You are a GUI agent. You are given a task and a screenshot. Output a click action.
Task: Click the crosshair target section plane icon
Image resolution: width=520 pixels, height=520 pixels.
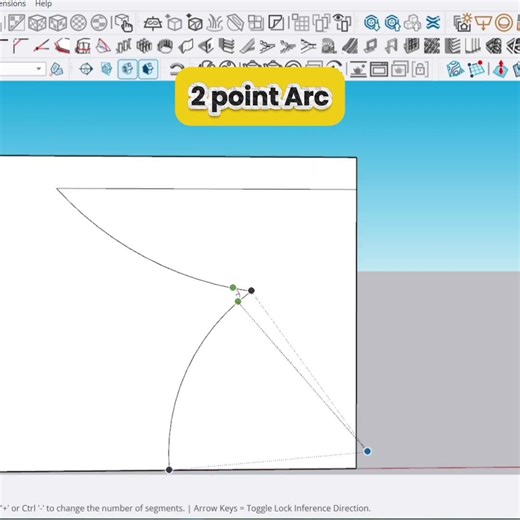tap(86, 69)
